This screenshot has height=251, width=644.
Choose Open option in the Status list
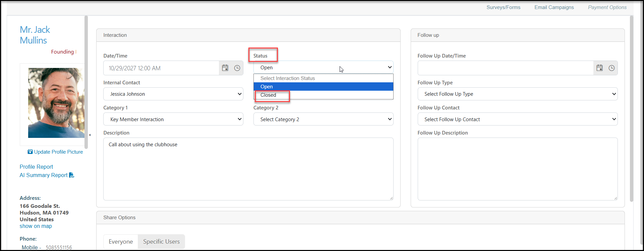(323, 87)
